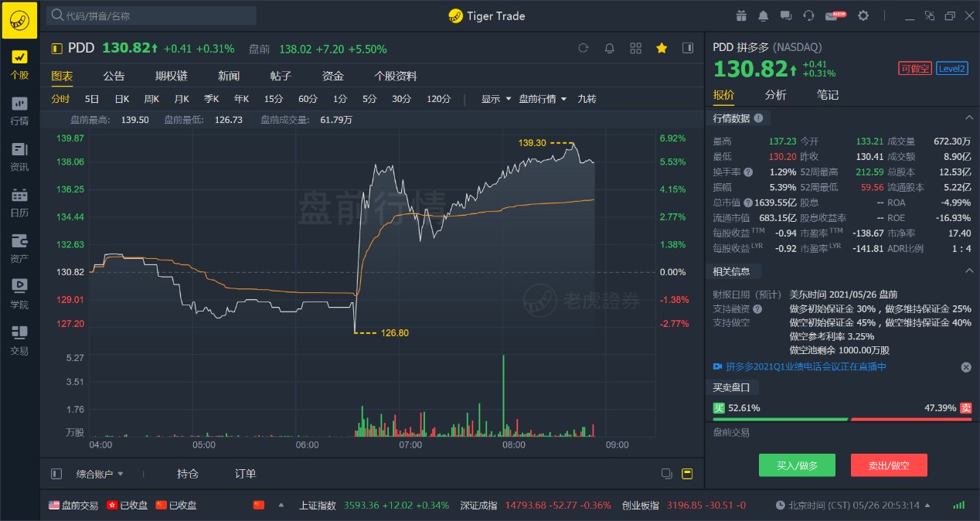This screenshot has width=980, height=521.
Task: Open the 订单 orders tab
Action: pos(246,474)
